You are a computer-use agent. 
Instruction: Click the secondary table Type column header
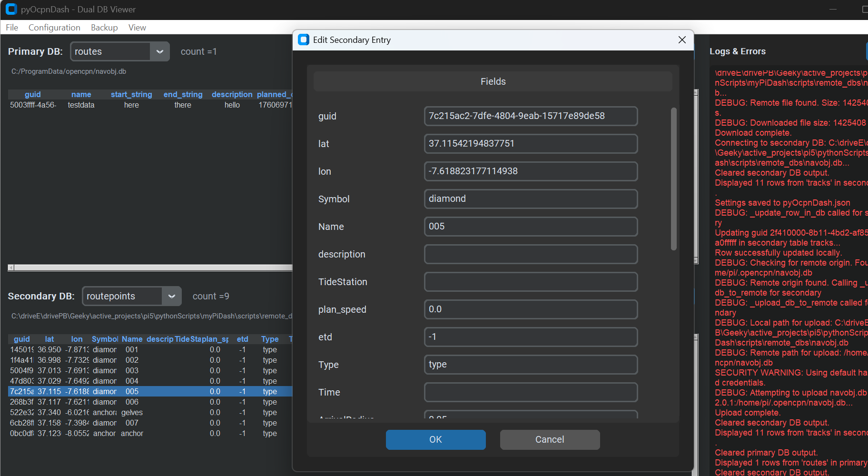270,339
